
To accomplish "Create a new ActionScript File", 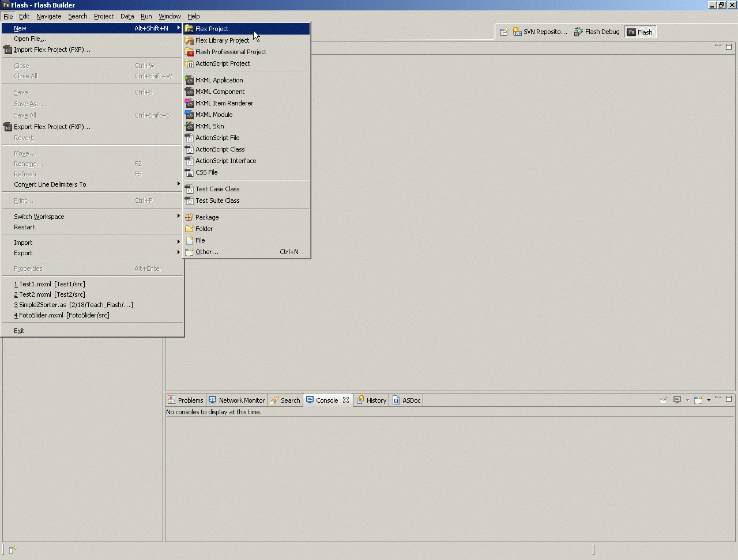I will click(x=247, y=138).
